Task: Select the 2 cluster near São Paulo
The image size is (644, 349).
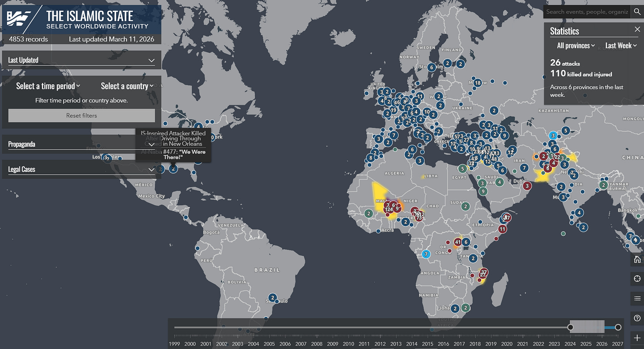Action: [x=272, y=297]
